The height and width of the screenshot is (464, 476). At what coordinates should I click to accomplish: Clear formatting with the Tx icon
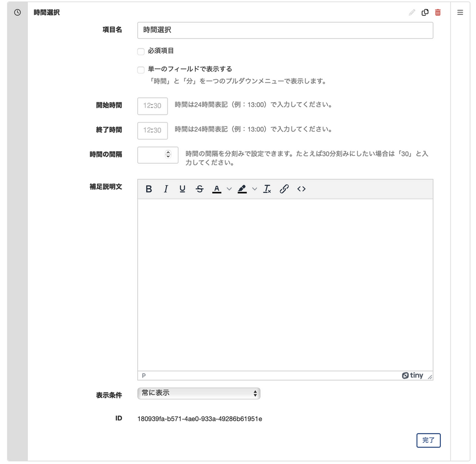pos(267,189)
